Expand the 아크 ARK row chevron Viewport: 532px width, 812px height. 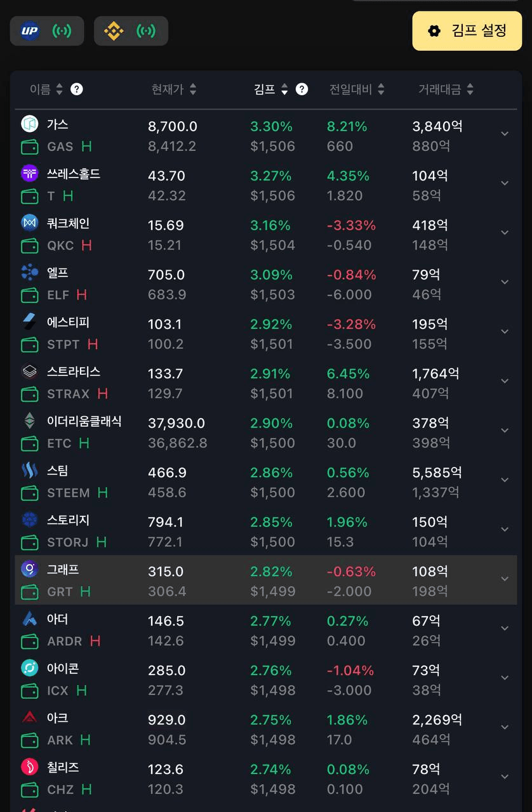coord(505,728)
